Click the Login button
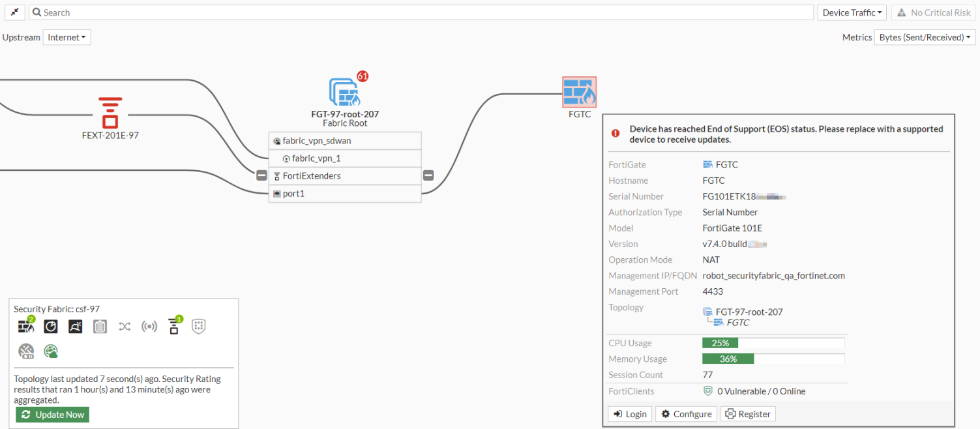The width and height of the screenshot is (980, 429). tap(630, 414)
